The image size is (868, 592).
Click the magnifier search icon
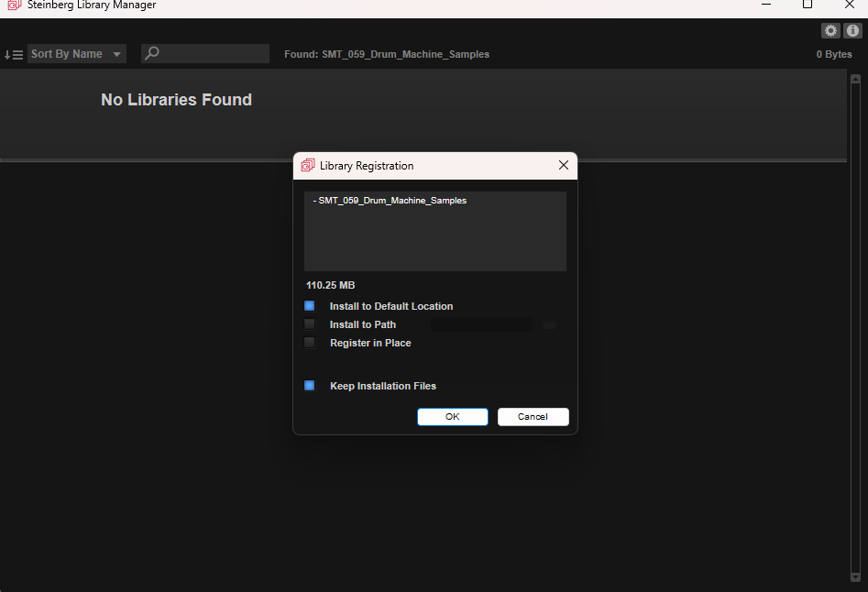click(x=151, y=53)
